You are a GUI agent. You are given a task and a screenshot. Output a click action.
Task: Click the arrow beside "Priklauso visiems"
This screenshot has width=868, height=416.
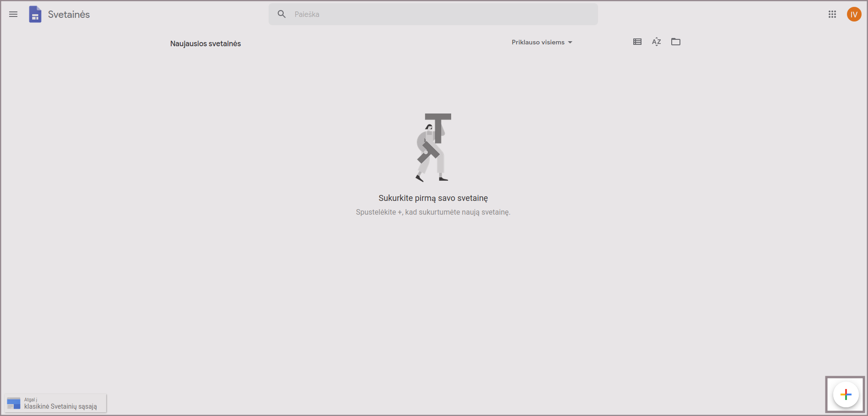coord(570,42)
